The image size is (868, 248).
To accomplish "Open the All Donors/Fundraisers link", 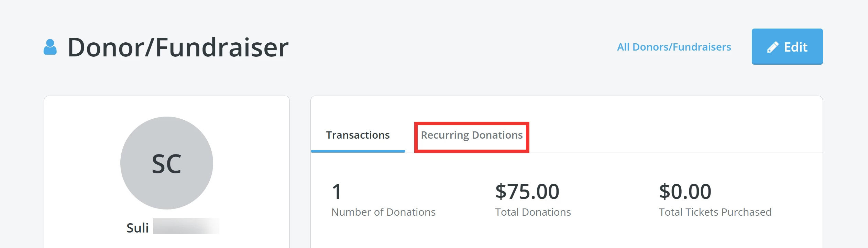I will (673, 47).
